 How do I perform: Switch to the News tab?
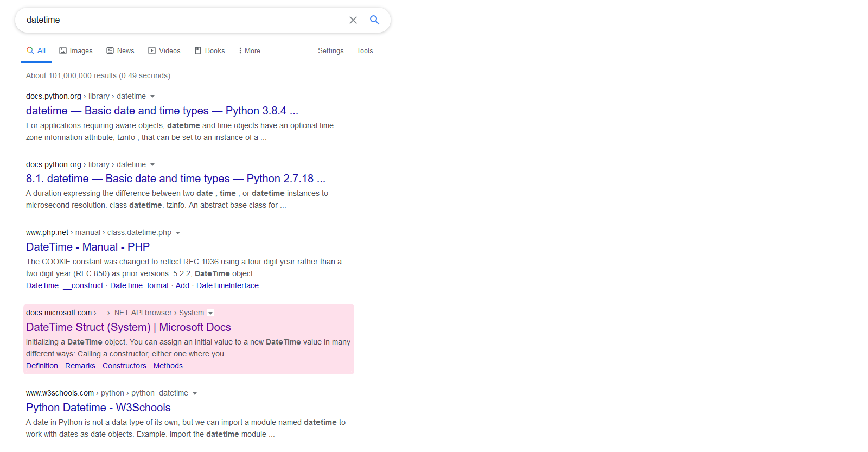click(120, 50)
